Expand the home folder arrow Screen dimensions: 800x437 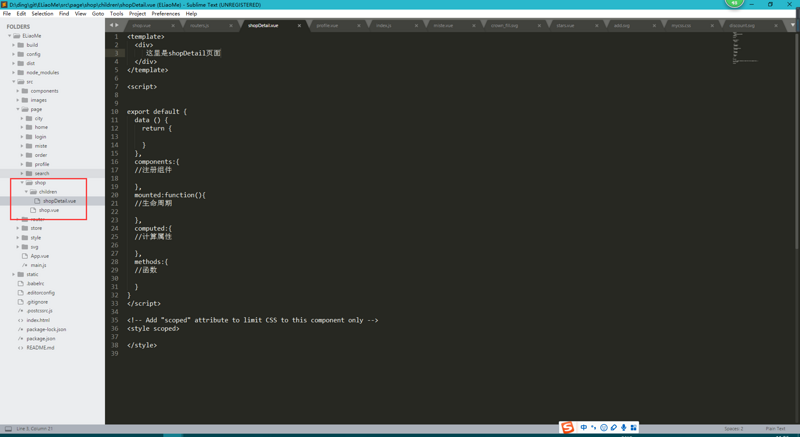pyautogui.click(x=22, y=127)
